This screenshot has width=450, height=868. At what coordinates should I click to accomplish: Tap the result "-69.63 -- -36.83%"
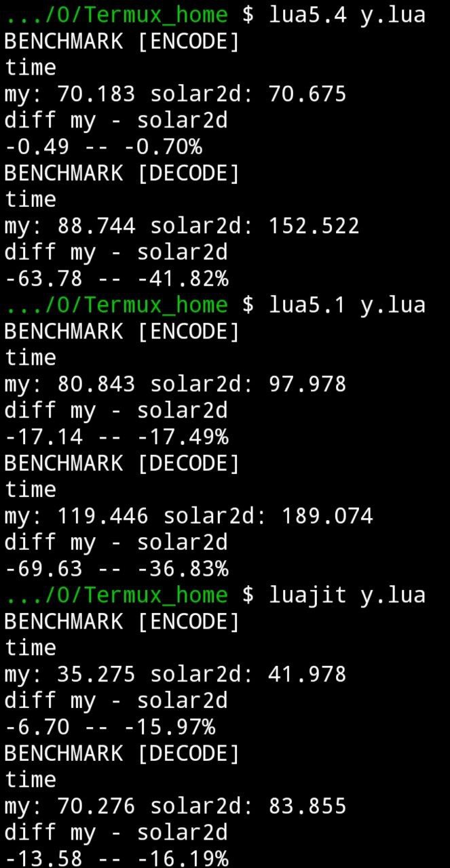pos(117,569)
